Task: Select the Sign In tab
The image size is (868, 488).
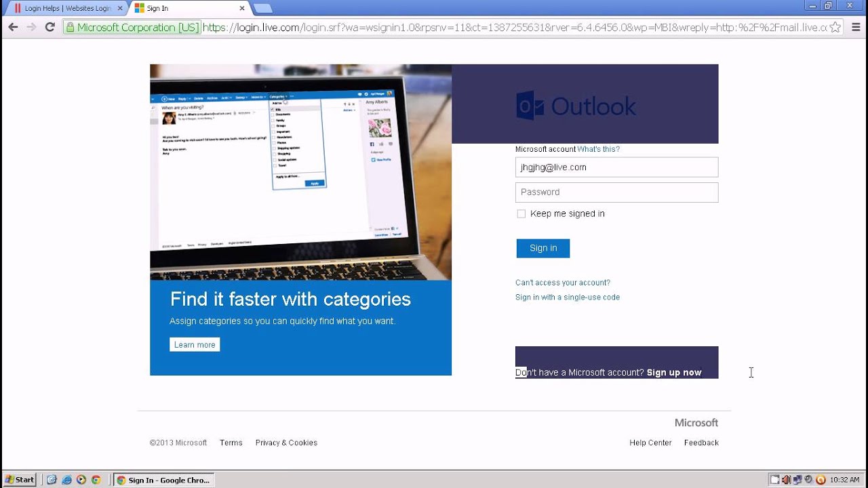Action: [189, 8]
